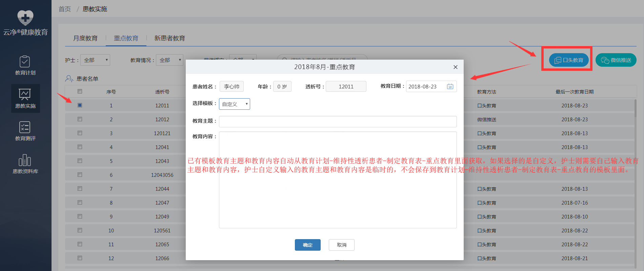
Task: Switch to the 月度教育 tab
Action: [x=85, y=38]
